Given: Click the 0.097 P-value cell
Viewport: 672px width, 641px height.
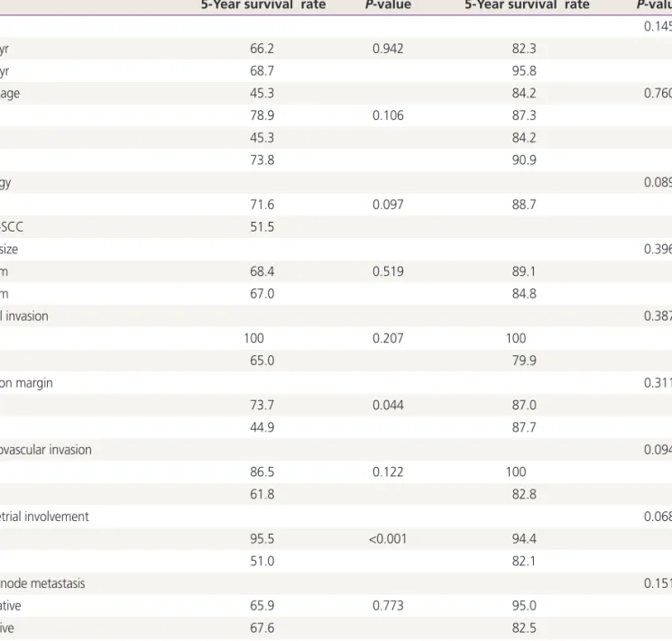Looking at the screenshot, I should tap(388, 205).
